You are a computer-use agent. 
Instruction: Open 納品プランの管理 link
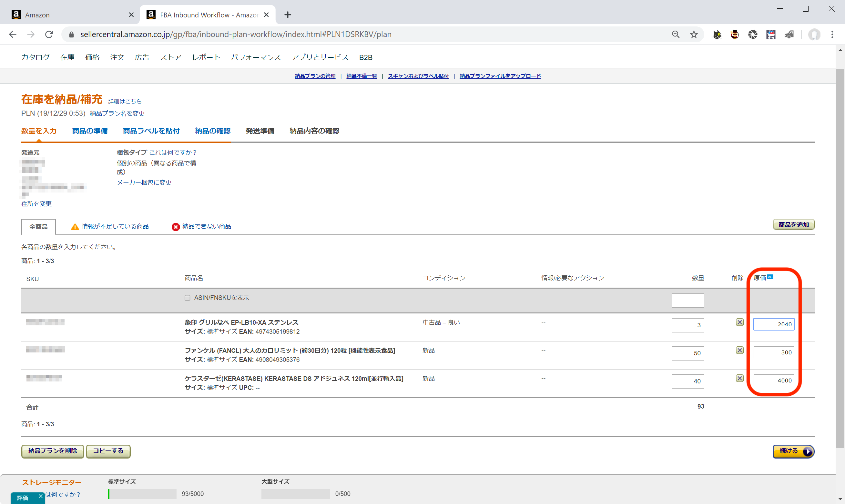click(315, 76)
